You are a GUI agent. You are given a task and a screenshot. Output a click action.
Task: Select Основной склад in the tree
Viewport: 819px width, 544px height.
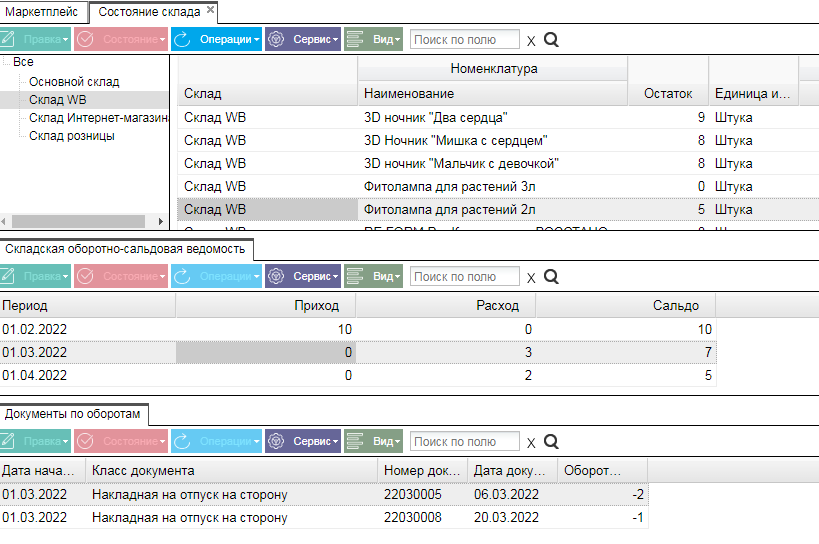74,82
